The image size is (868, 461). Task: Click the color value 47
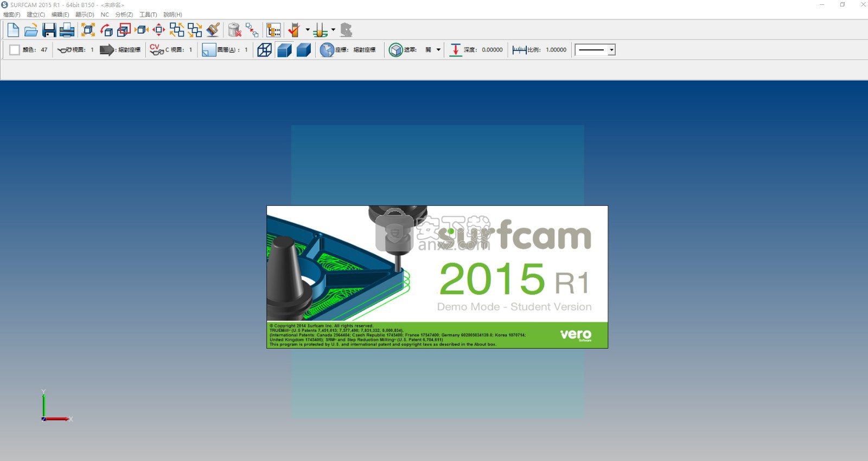click(x=44, y=50)
